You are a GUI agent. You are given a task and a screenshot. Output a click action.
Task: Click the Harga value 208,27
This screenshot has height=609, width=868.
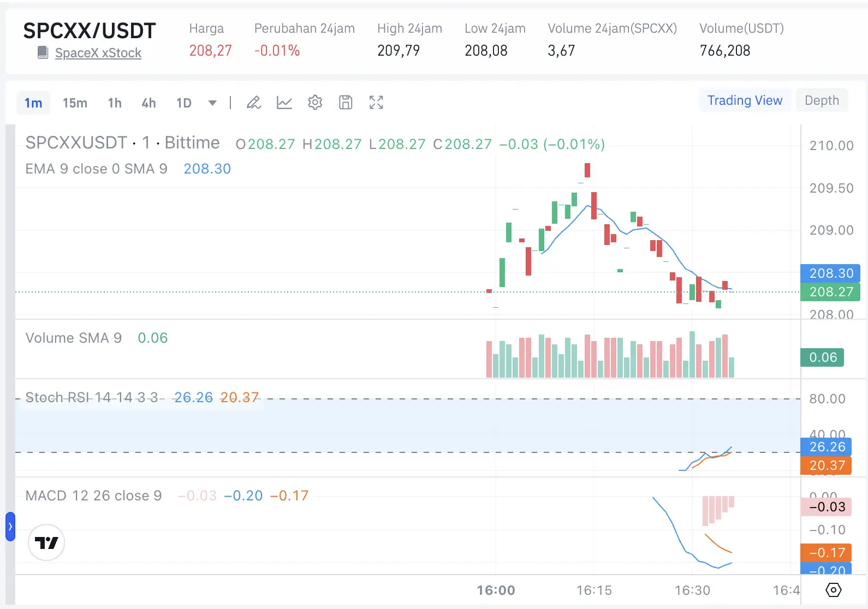coord(211,51)
